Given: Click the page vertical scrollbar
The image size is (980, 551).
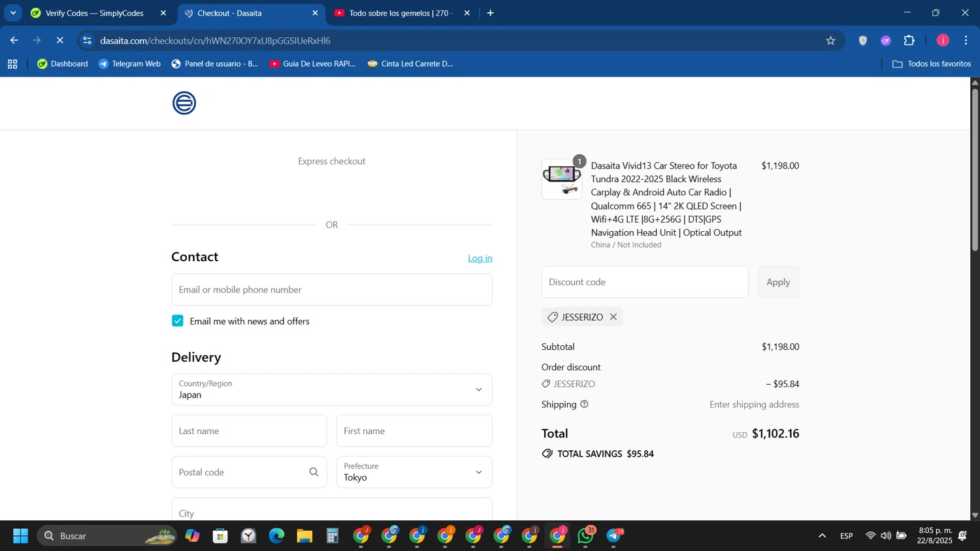Looking at the screenshot, I should click(x=975, y=170).
